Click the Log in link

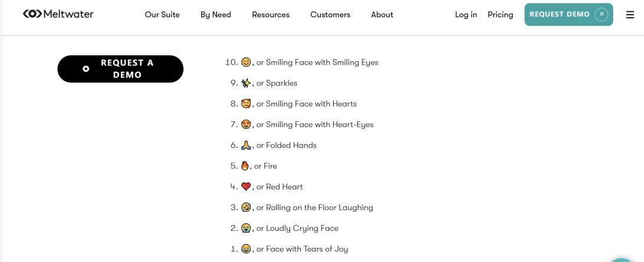click(466, 15)
